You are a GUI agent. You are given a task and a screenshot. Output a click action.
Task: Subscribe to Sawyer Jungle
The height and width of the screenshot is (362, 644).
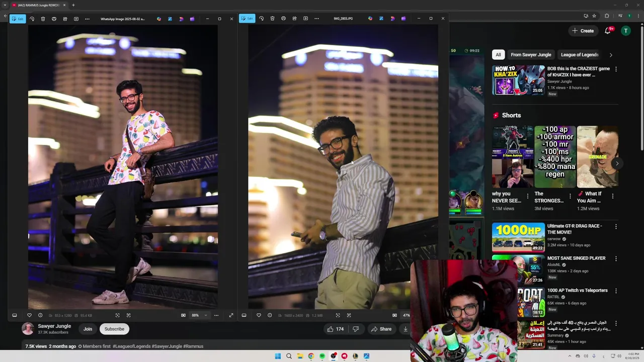point(114,329)
